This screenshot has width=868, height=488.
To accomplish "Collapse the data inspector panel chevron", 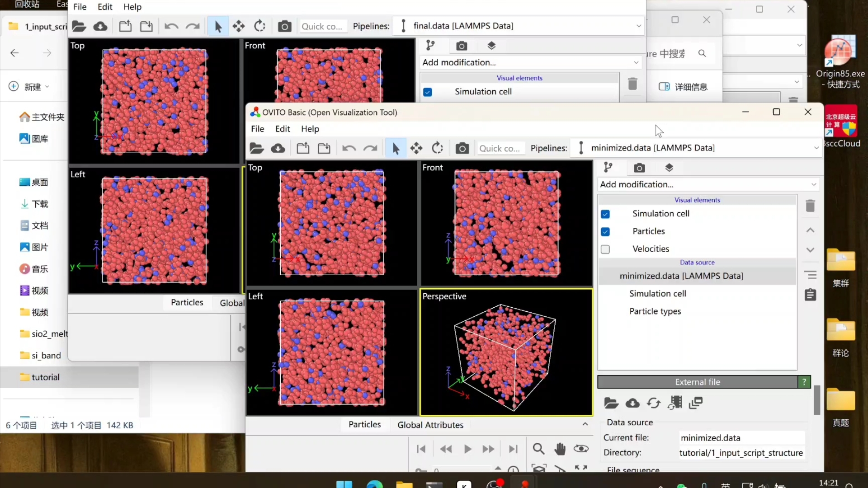I will click(x=585, y=424).
